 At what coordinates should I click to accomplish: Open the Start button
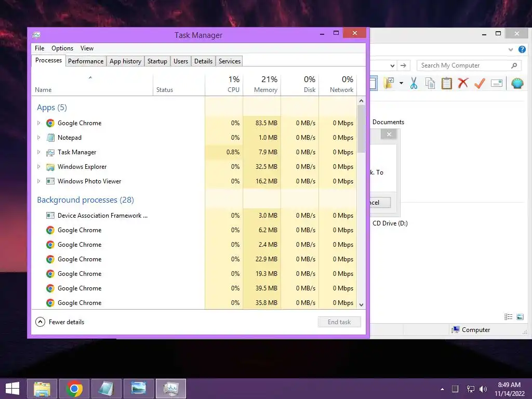pos(12,389)
